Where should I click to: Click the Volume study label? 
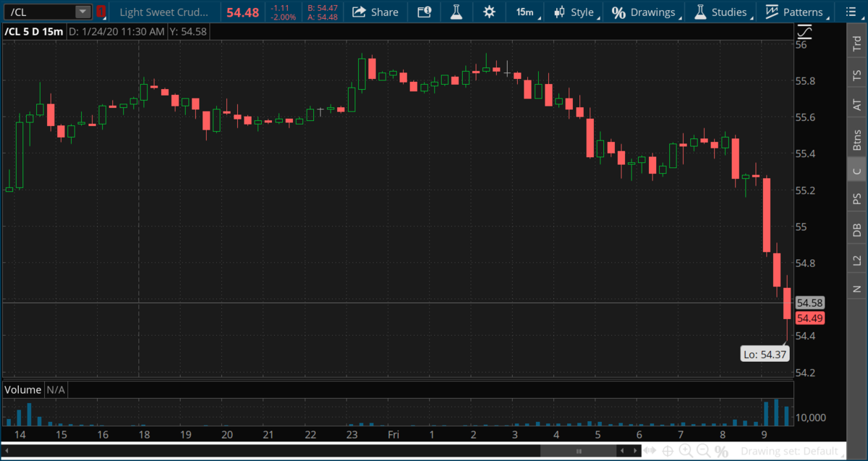point(23,389)
